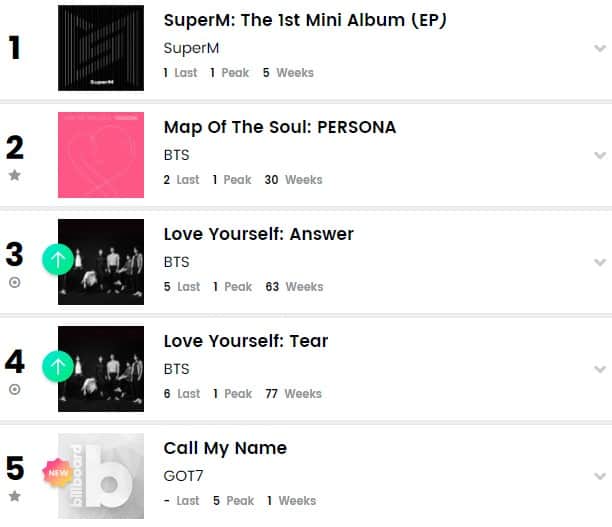
Task: Expand Call My Name details chevron
Action: click(x=599, y=476)
